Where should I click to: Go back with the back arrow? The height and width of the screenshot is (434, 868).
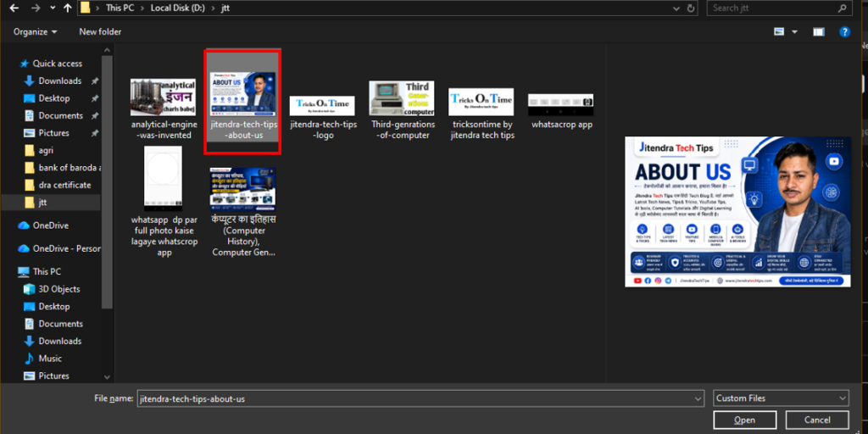click(x=14, y=8)
